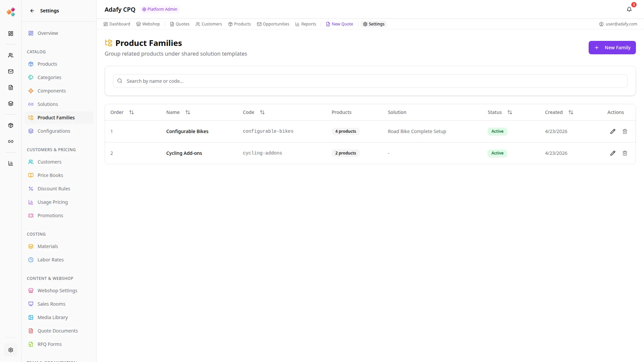Click the settings gear in left rail
This screenshot has height=362, width=644.
point(11,350)
